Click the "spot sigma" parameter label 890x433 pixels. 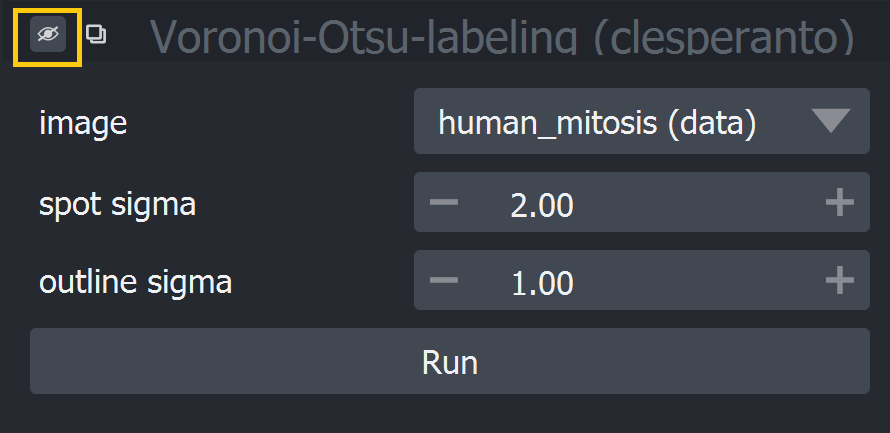click(x=117, y=204)
